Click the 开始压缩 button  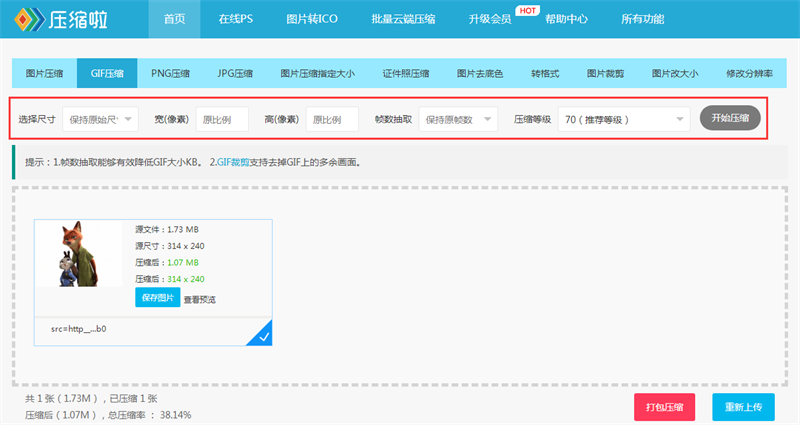(x=730, y=118)
